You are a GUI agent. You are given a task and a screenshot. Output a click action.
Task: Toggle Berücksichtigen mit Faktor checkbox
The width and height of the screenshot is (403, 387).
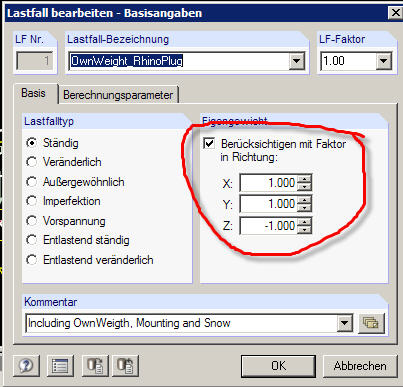tap(209, 144)
